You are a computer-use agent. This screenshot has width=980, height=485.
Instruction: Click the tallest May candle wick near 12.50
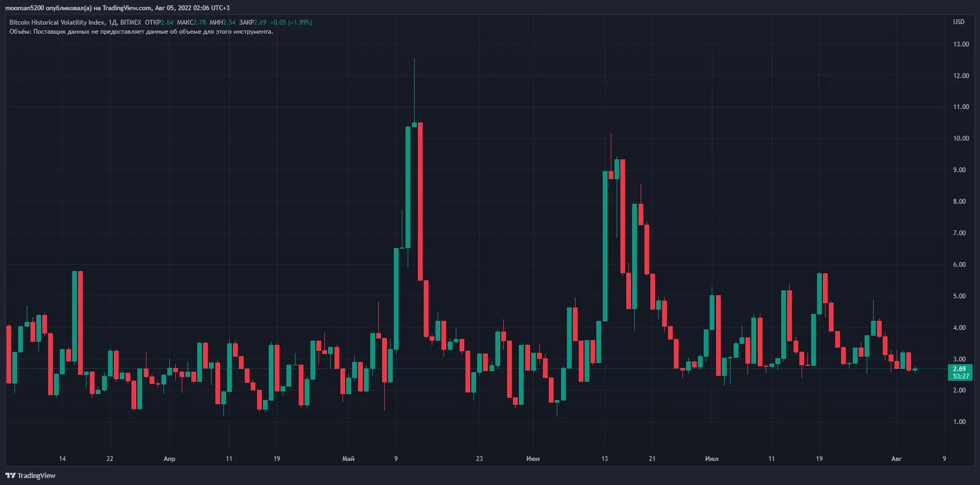pyautogui.click(x=414, y=91)
